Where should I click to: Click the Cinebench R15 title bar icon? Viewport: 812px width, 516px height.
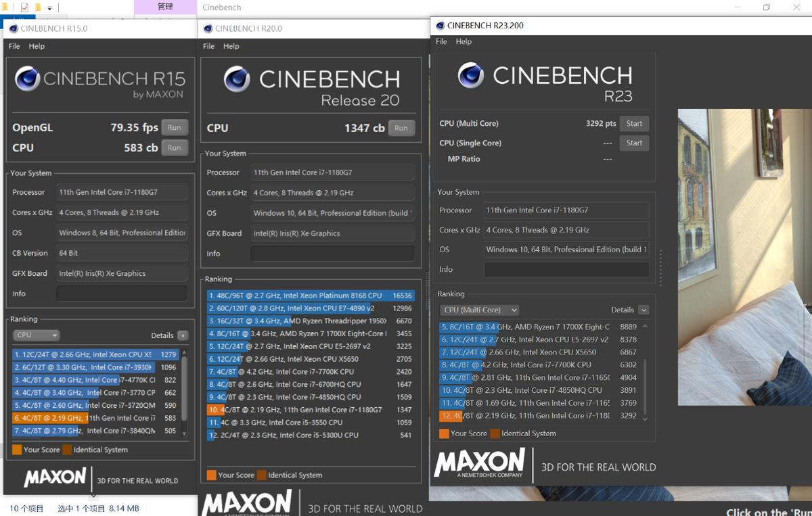click(x=13, y=28)
